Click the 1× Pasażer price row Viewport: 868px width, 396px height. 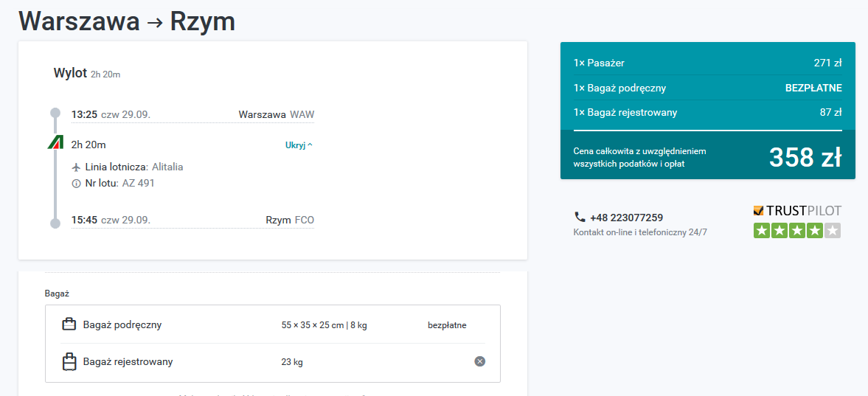[x=707, y=63]
